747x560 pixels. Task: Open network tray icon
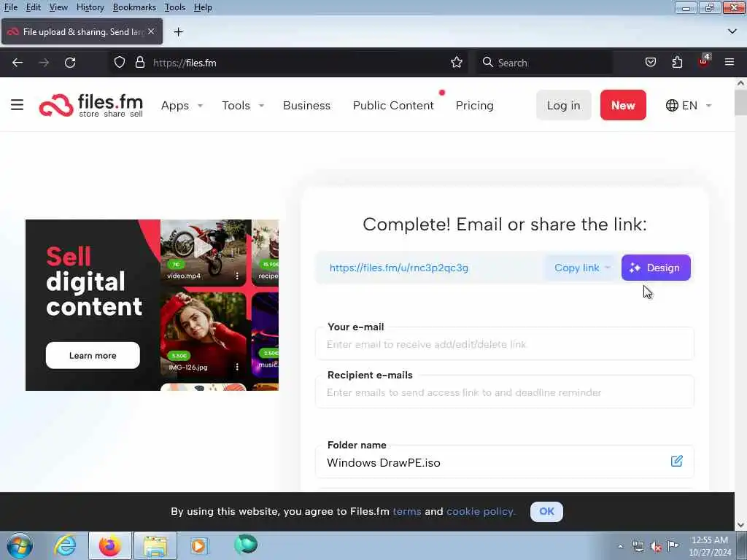(x=638, y=547)
